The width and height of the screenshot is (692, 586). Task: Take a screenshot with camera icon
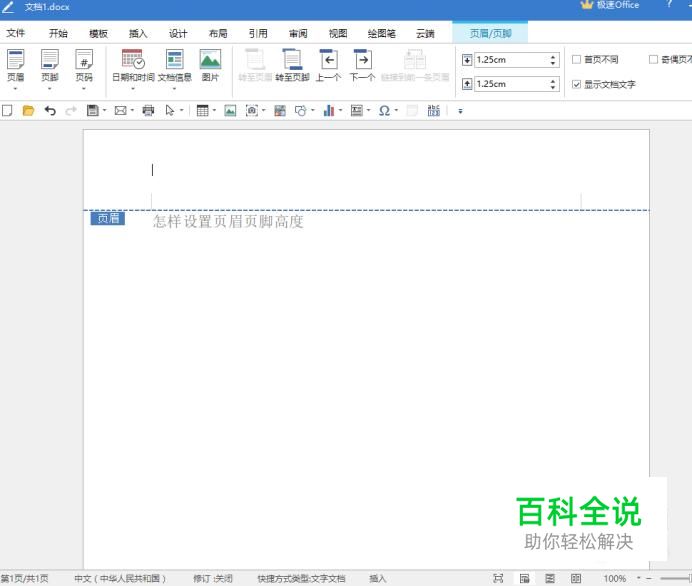point(252,110)
